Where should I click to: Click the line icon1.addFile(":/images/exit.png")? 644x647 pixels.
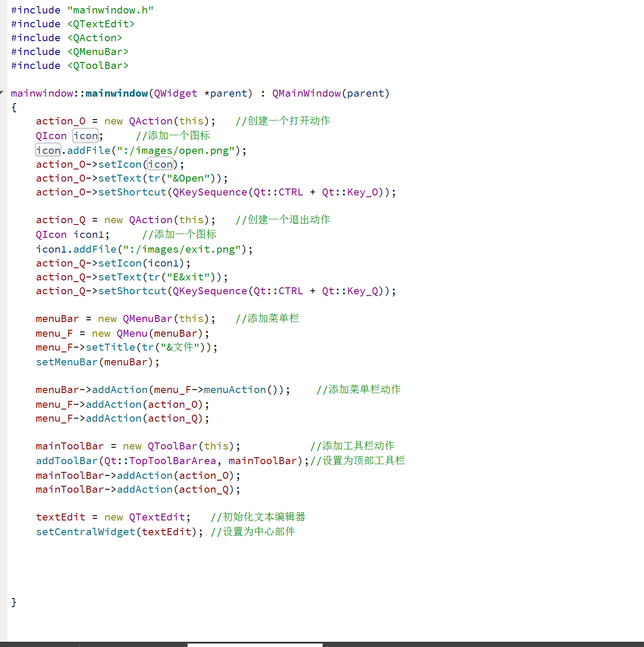coord(144,249)
